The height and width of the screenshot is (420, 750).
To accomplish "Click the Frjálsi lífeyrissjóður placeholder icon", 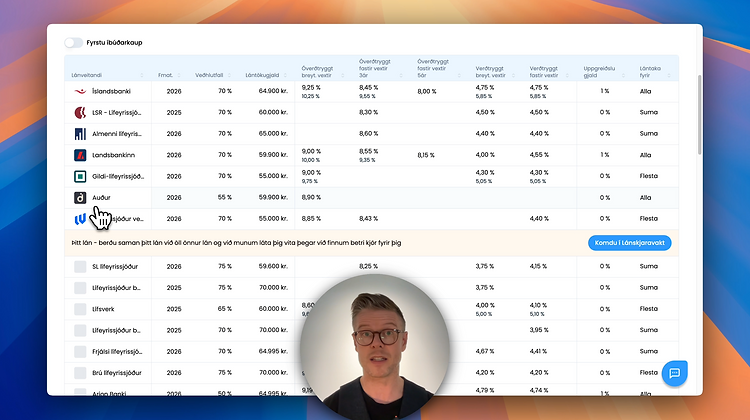I will coord(80,352).
